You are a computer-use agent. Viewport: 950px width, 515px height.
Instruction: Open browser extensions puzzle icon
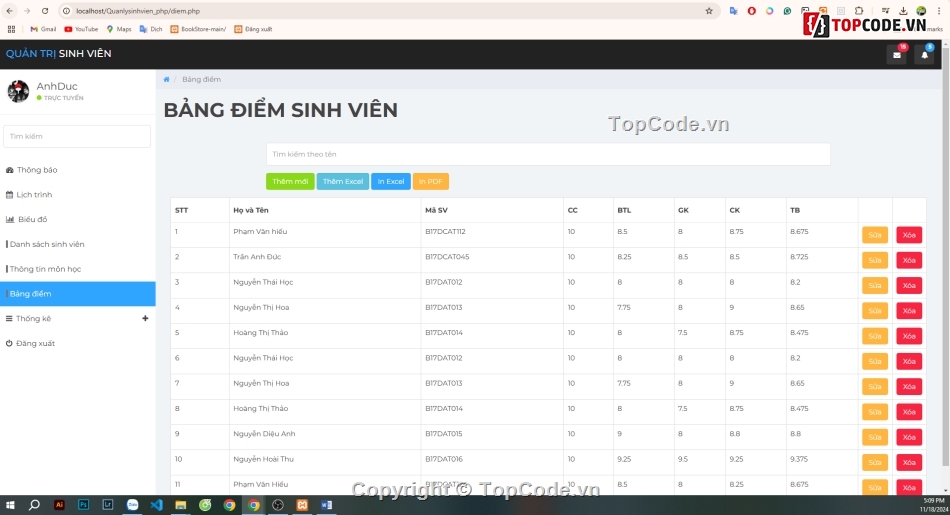pyautogui.click(x=859, y=11)
